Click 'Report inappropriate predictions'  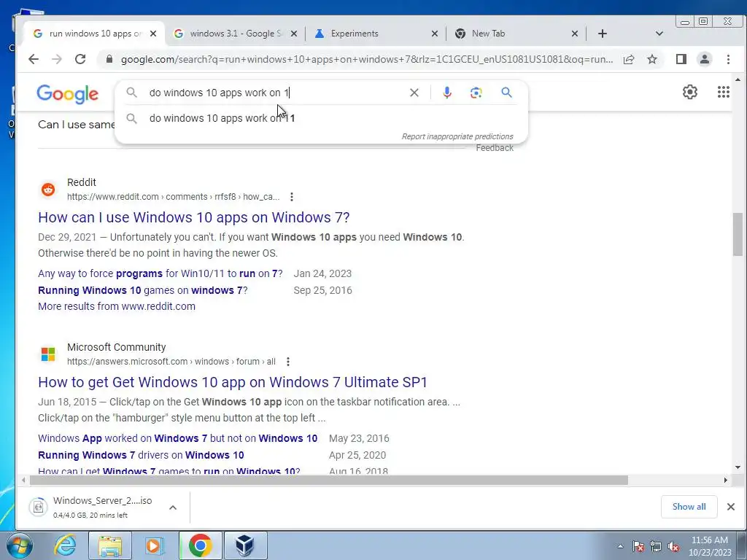[x=457, y=136]
